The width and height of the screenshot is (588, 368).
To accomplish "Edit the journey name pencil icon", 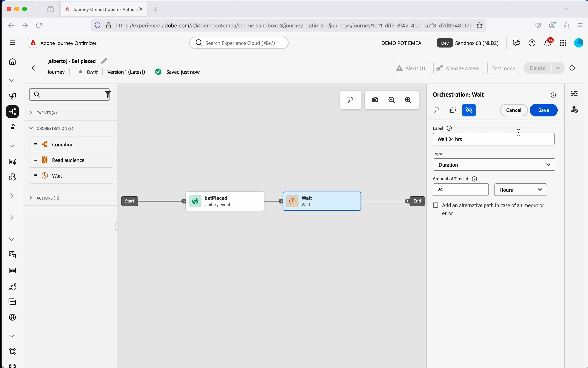I will point(104,61).
